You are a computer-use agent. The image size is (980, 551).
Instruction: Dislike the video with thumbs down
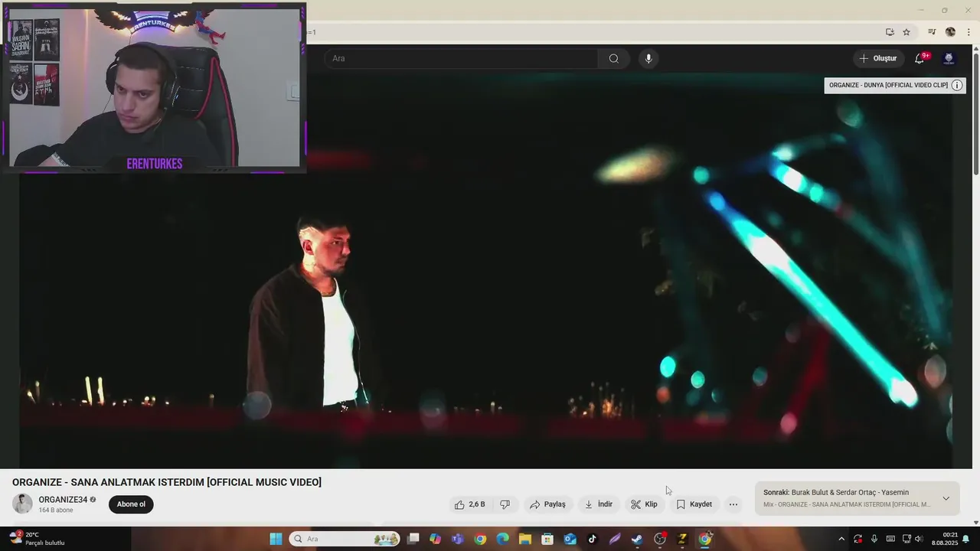(x=505, y=504)
